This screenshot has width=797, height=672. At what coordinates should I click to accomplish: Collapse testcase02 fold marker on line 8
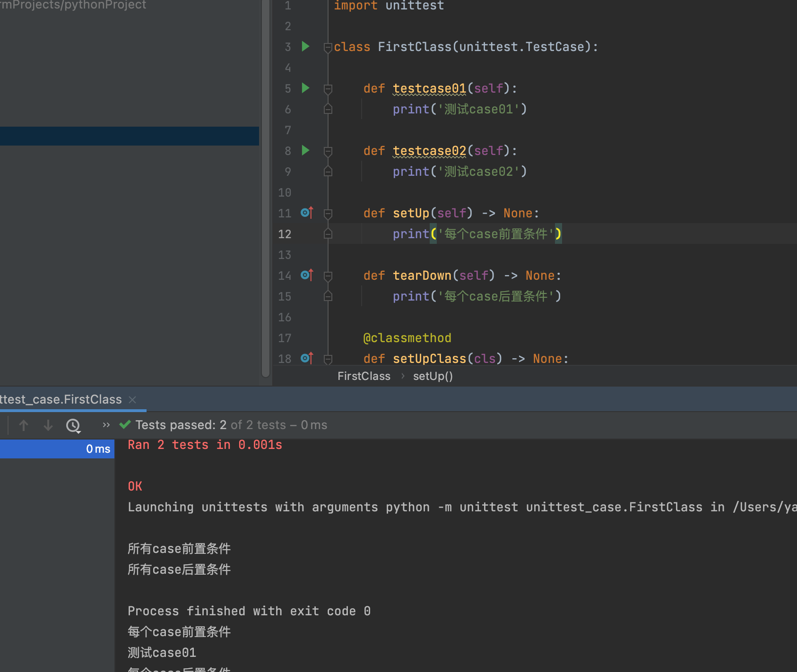[328, 151]
